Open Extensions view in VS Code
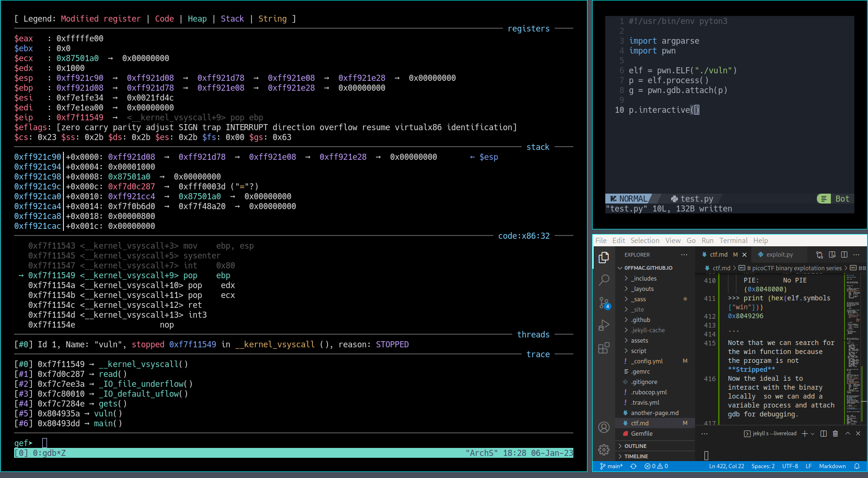Viewport: 868px width, 478px height. click(x=604, y=348)
